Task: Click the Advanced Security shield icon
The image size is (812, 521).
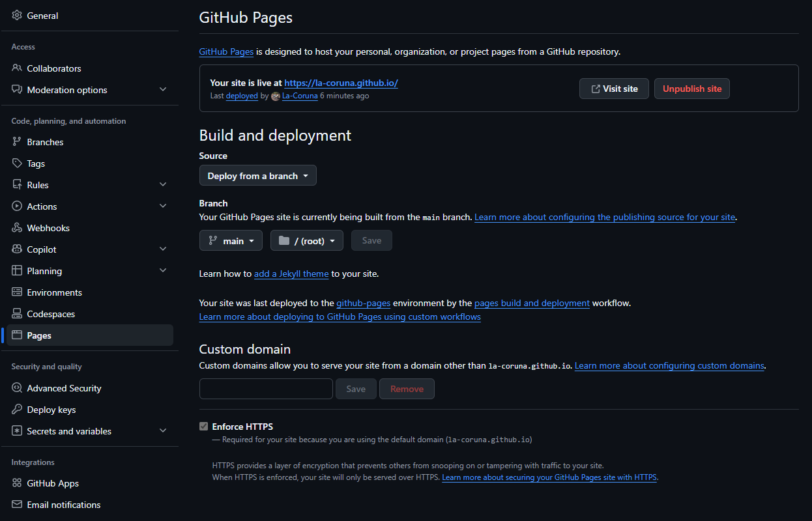Action: coord(17,388)
